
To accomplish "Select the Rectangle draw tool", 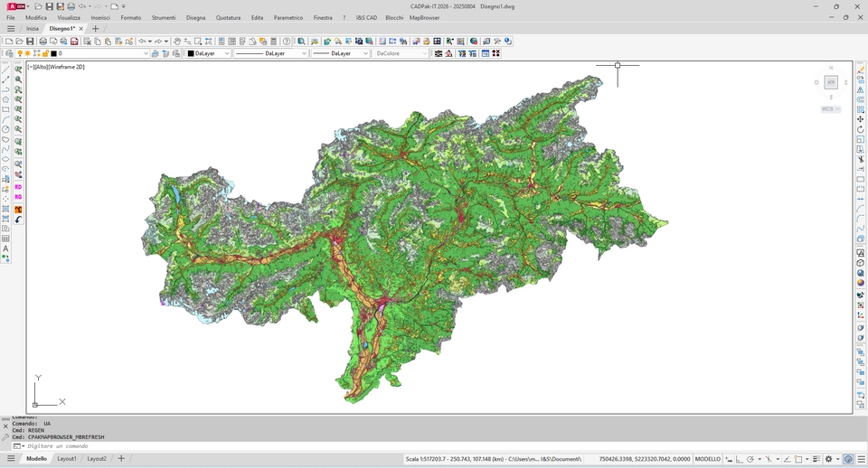I will 5,109.
